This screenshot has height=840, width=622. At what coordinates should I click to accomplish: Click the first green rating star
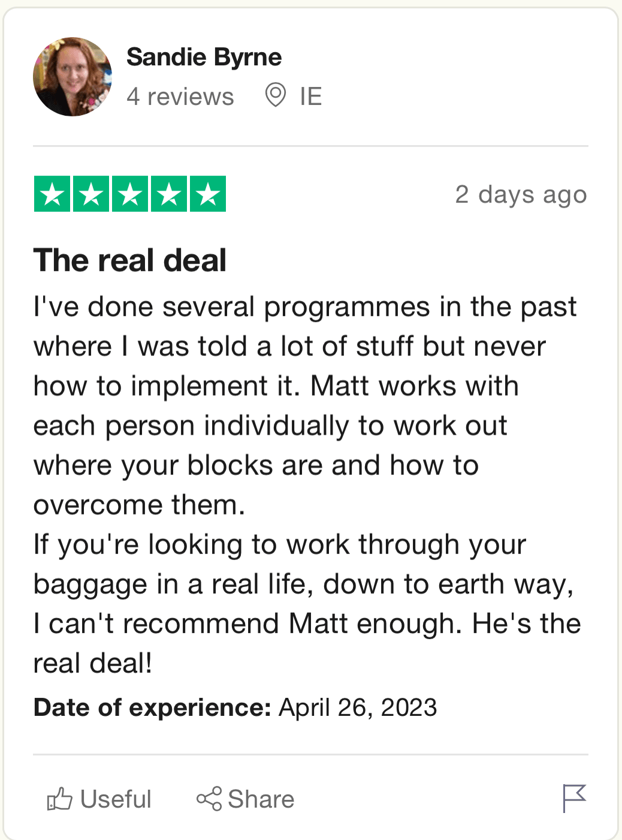(x=53, y=194)
